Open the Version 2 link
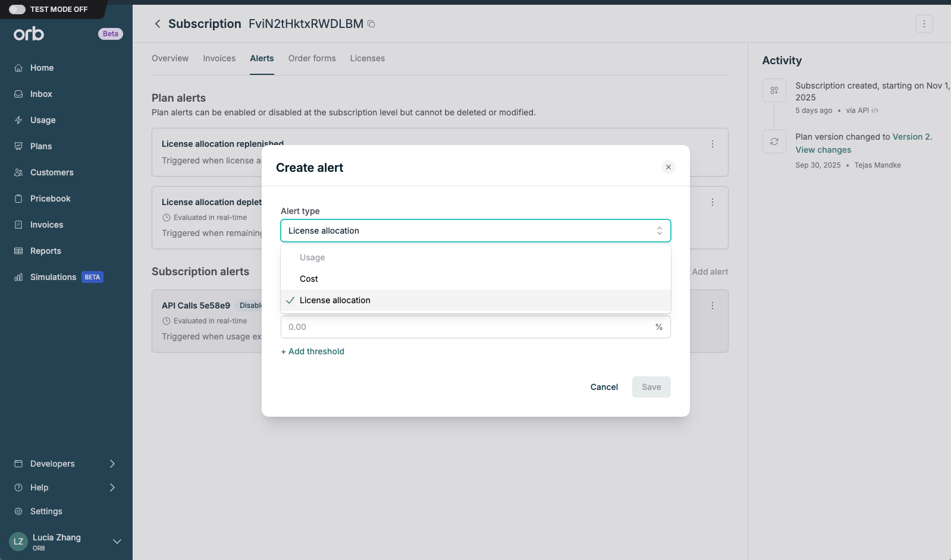This screenshot has width=951, height=560. tap(912, 137)
